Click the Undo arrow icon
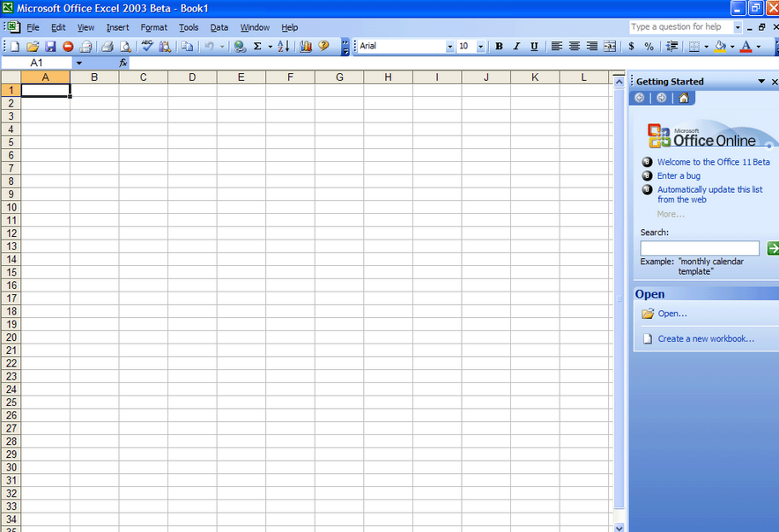 210,46
